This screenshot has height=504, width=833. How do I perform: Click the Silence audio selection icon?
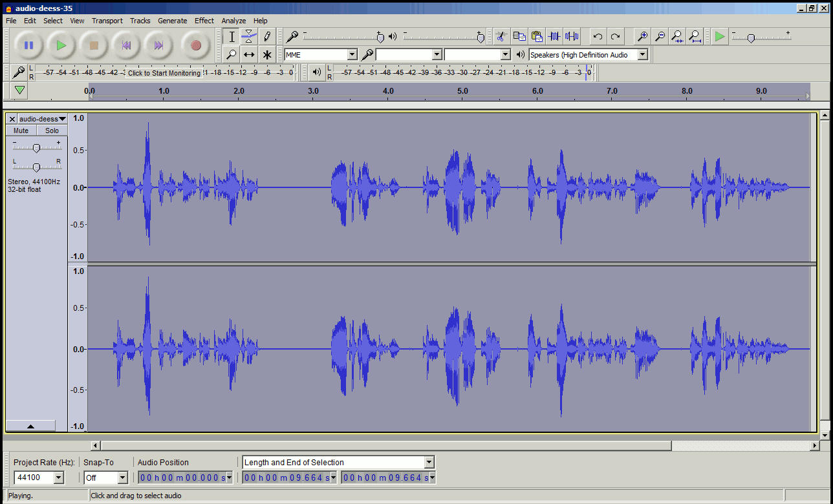[572, 36]
